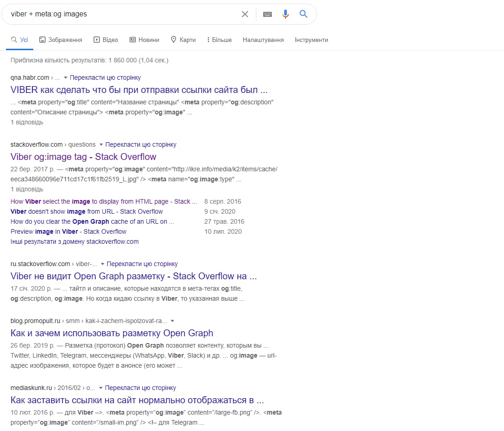Click the blog.promopult.ru › smm breadcrumb
The image size is (504, 431).
coord(89,321)
